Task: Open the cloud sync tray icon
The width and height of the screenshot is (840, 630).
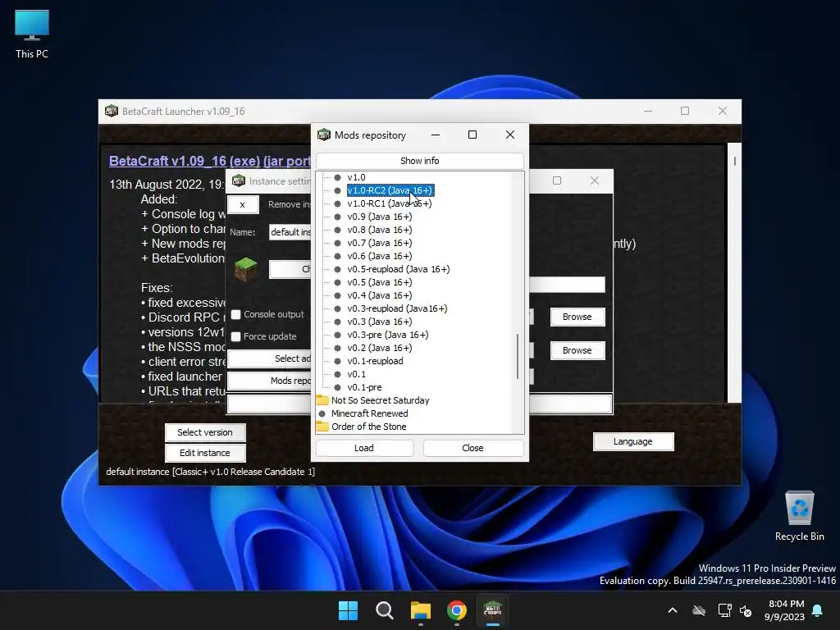Action: click(x=699, y=610)
